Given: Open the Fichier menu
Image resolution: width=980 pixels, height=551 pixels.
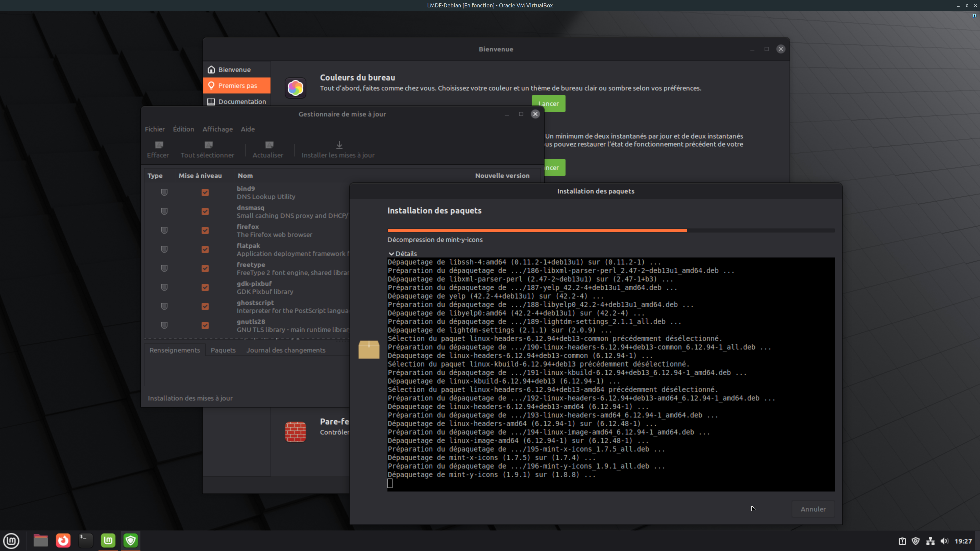Looking at the screenshot, I should click(x=155, y=129).
